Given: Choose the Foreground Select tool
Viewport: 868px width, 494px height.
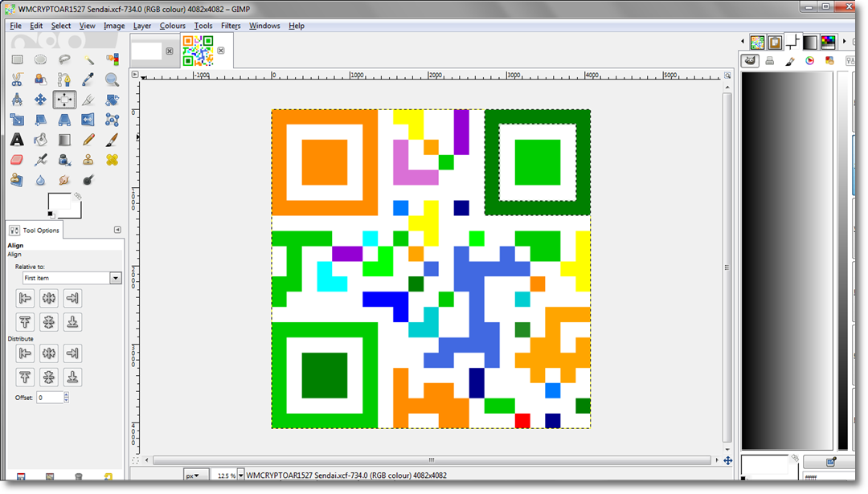Looking at the screenshot, I should point(40,80).
